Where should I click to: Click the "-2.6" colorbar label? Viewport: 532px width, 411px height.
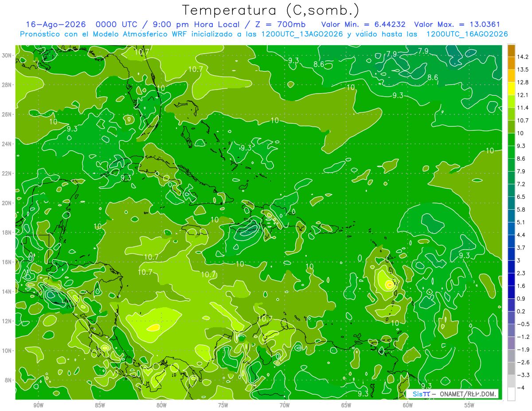click(x=523, y=362)
